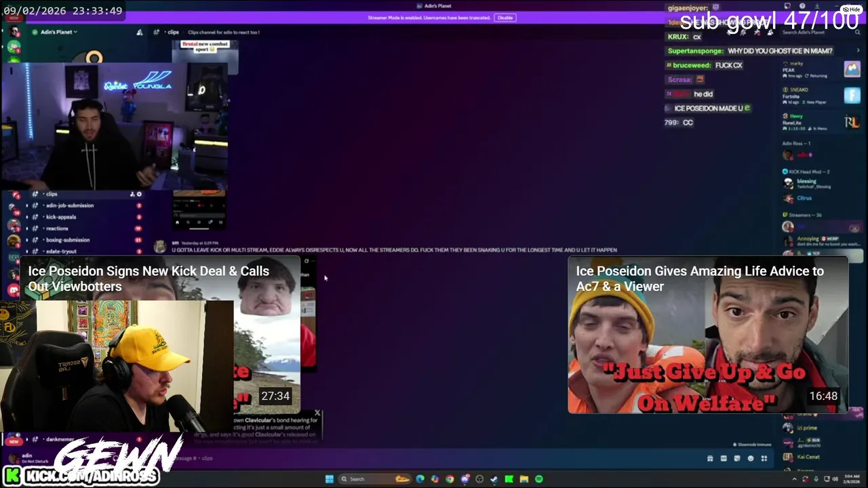Open Discord from the taskbar
The image size is (868, 488).
point(465,479)
